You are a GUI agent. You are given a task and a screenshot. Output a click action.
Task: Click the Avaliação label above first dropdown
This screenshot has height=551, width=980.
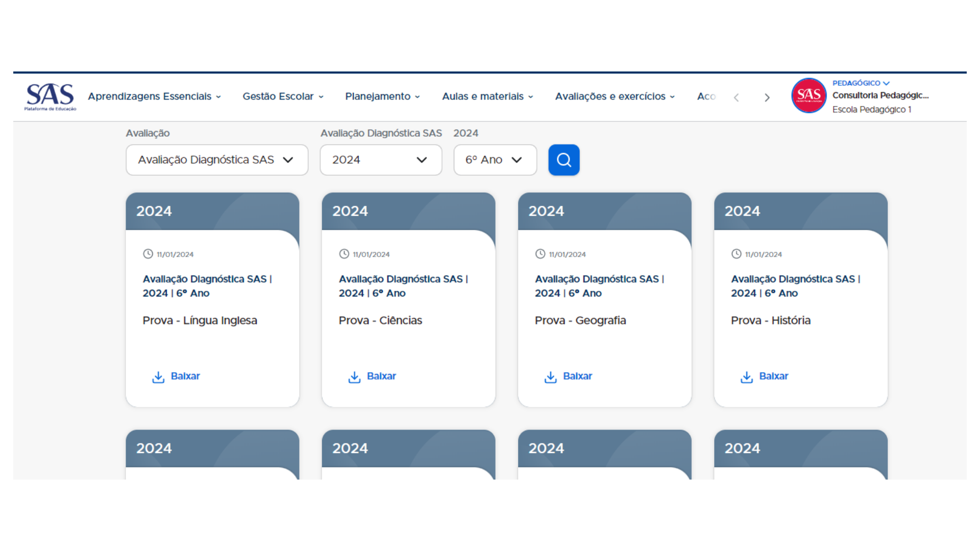(x=148, y=133)
